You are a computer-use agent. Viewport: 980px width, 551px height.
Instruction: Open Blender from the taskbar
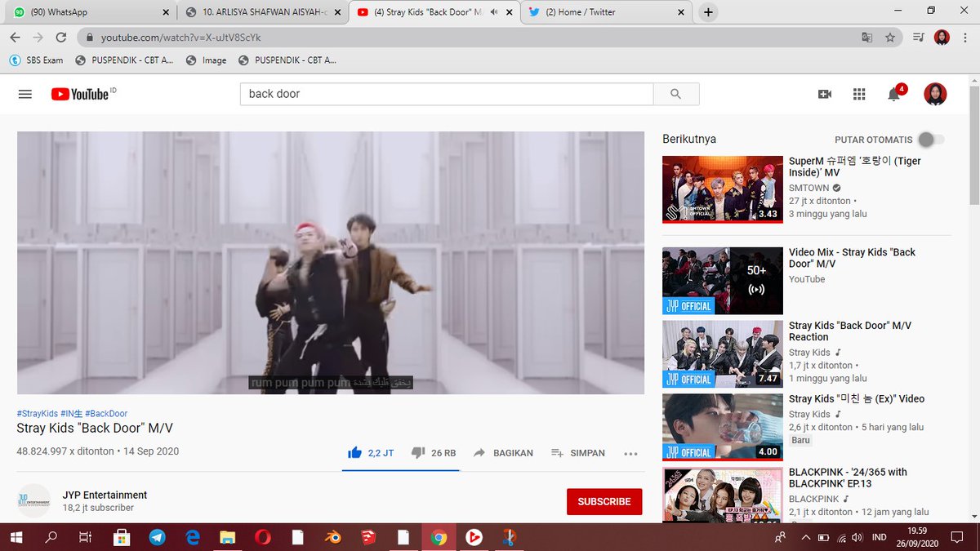[x=333, y=537]
